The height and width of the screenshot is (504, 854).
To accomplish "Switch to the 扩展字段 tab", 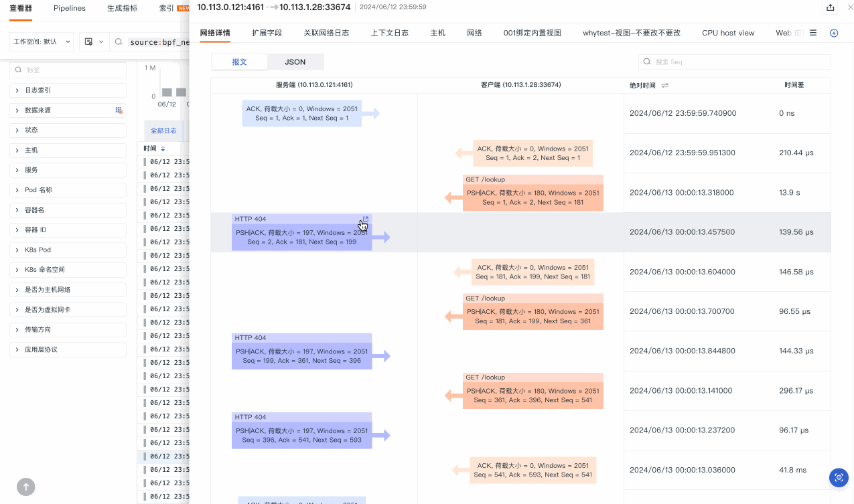I will tap(267, 33).
